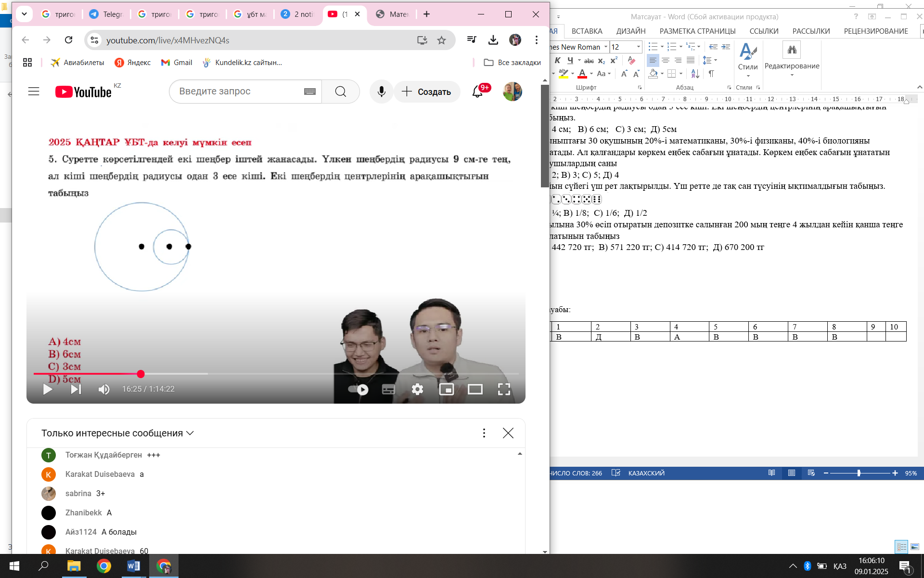Switch to Word read mode view
This screenshot has height=578, width=924.
pos(772,473)
